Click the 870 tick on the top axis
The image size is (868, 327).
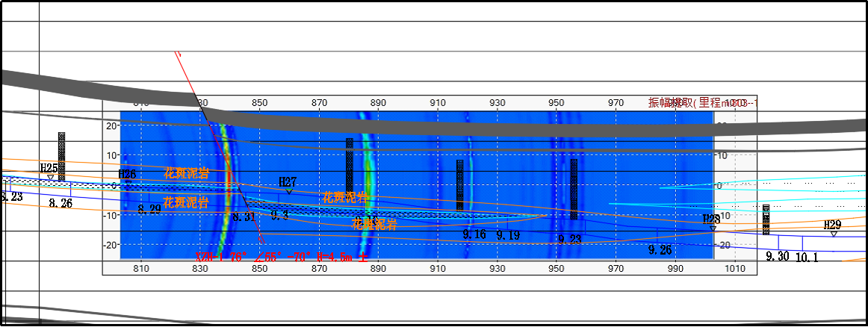319,102
